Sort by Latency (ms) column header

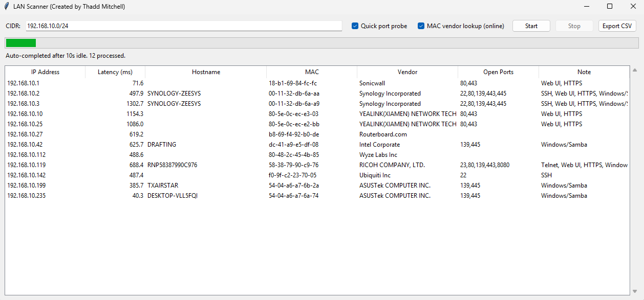pyautogui.click(x=115, y=72)
